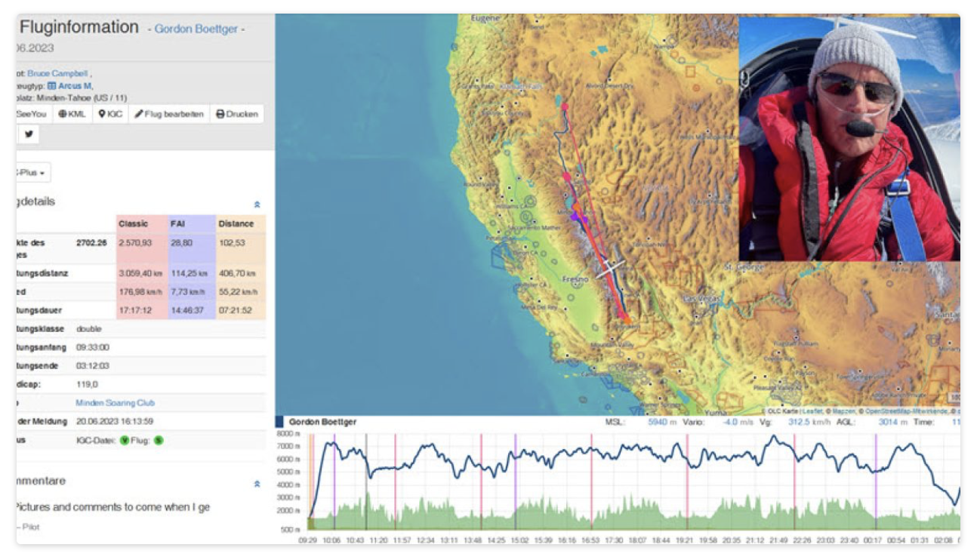Open the Leaflet attribution link
Image resolution: width=980 pixels, height=557 pixels.
812,411
